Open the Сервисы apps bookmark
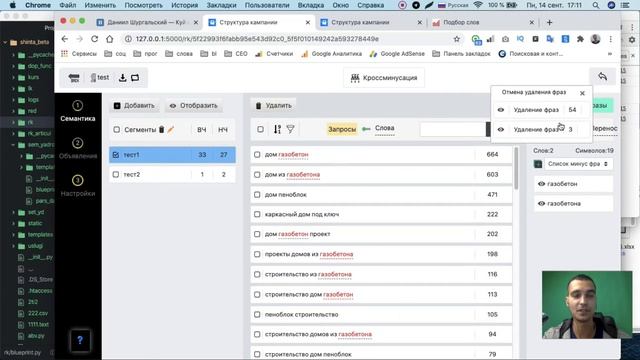The image size is (640, 360). 79,53
